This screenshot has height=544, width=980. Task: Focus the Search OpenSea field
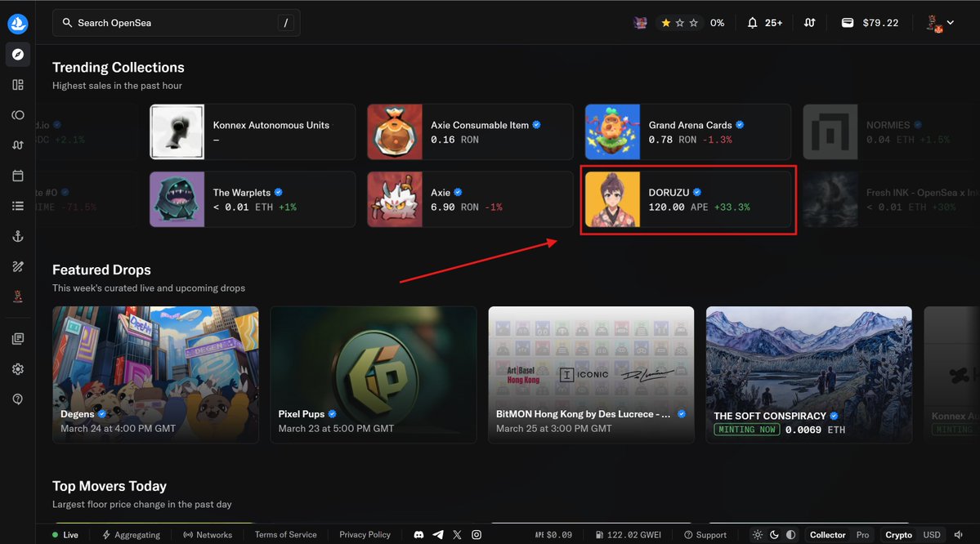click(177, 23)
